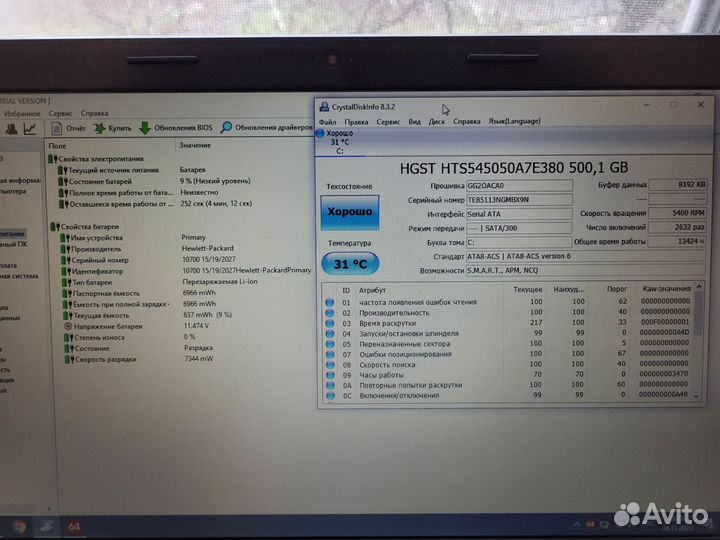Click the Возможности S.M.A.R.T. field

585,270
